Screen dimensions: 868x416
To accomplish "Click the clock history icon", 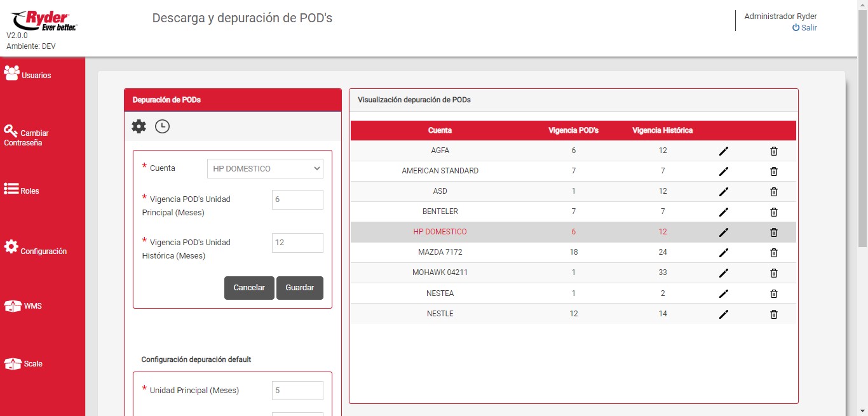I will [x=163, y=126].
